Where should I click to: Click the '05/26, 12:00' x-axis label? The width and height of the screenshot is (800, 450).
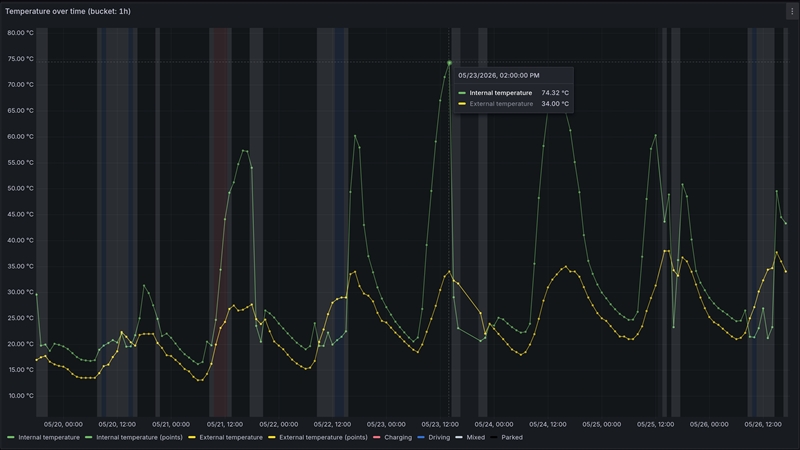[x=763, y=424]
